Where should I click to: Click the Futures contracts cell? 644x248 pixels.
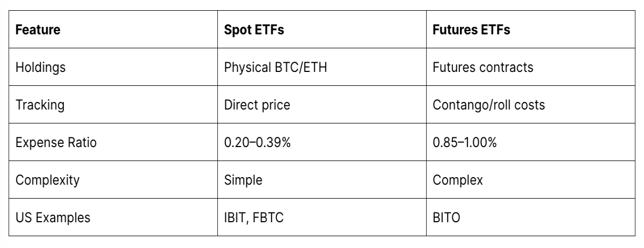(531, 67)
